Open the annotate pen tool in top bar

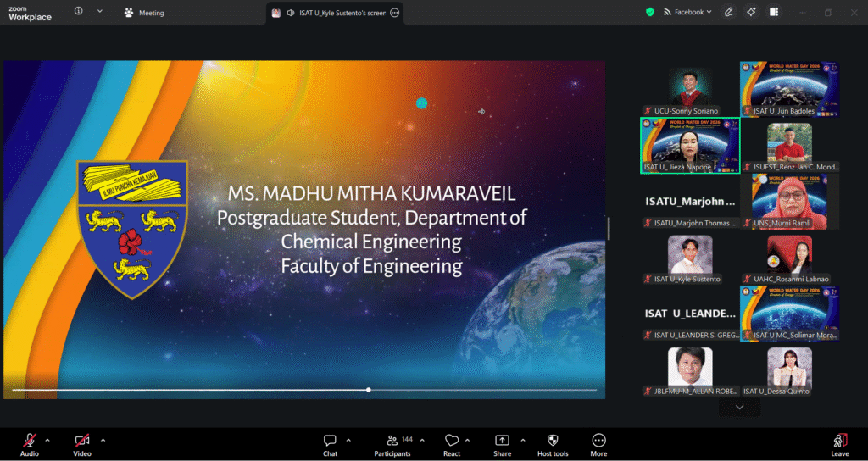728,12
